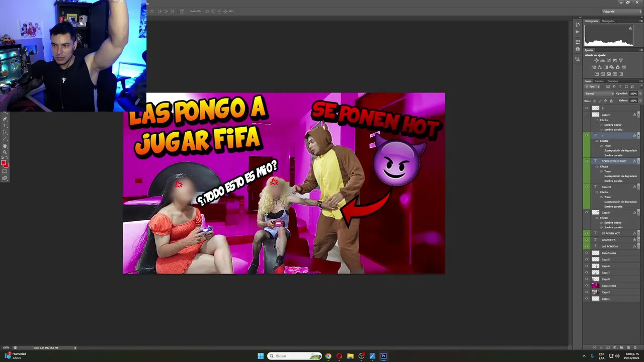Toggle Quick Mask mode icon
This screenshot has height=362, width=644.
(x=5, y=171)
